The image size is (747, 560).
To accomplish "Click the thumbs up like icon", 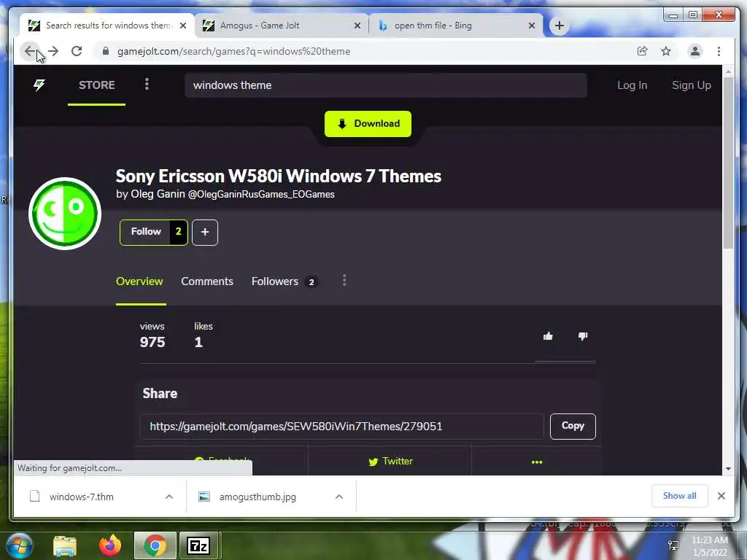I will 548,336.
